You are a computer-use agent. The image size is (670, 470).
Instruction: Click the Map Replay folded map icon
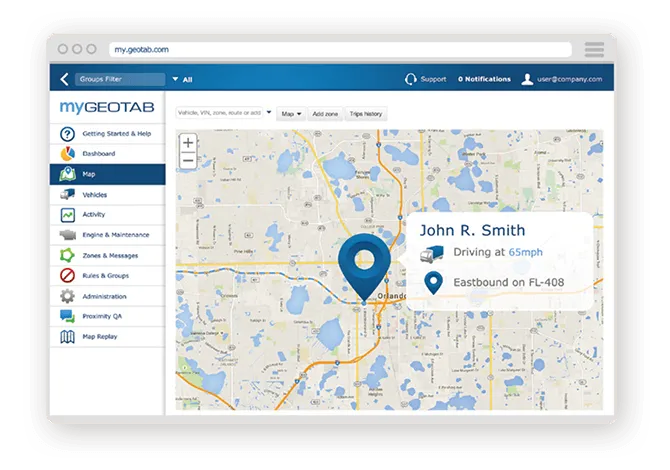coord(67,337)
